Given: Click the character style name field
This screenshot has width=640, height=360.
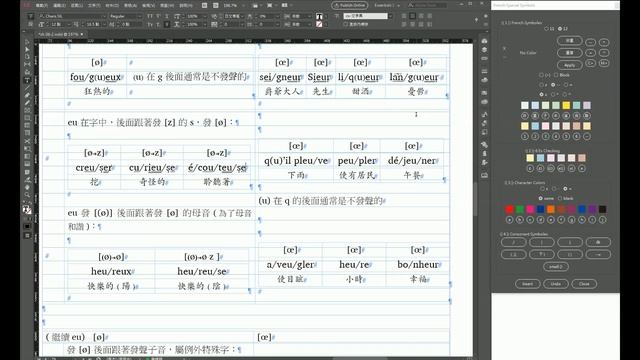Looking at the screenshot, I should [365, 16].
